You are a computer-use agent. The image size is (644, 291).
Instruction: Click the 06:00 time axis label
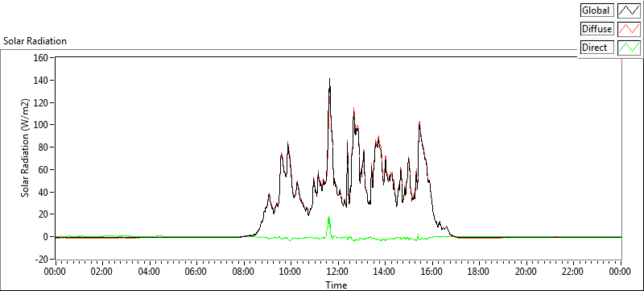pos(196,272)
